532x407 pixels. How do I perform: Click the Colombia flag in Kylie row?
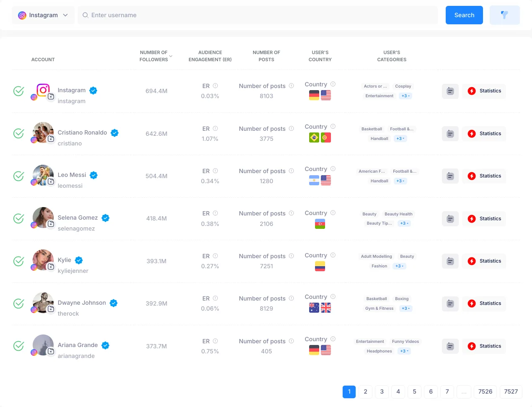(320, 266)
